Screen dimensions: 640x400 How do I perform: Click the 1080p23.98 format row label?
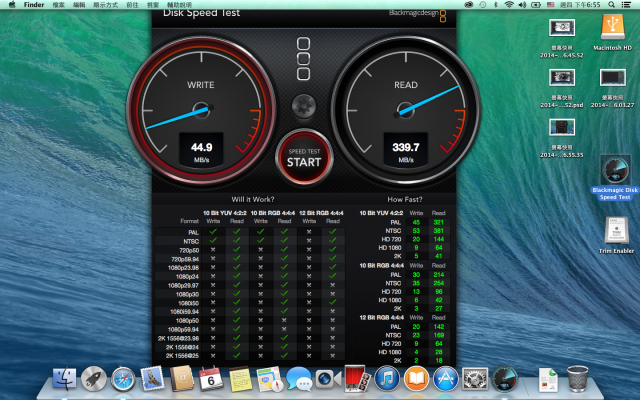tap(183, 268)
